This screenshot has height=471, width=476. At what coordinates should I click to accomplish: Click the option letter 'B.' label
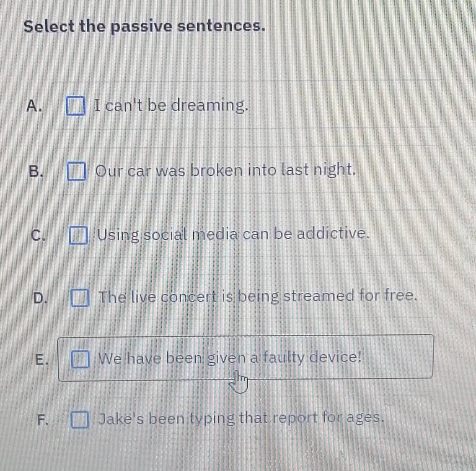[36, 172]
